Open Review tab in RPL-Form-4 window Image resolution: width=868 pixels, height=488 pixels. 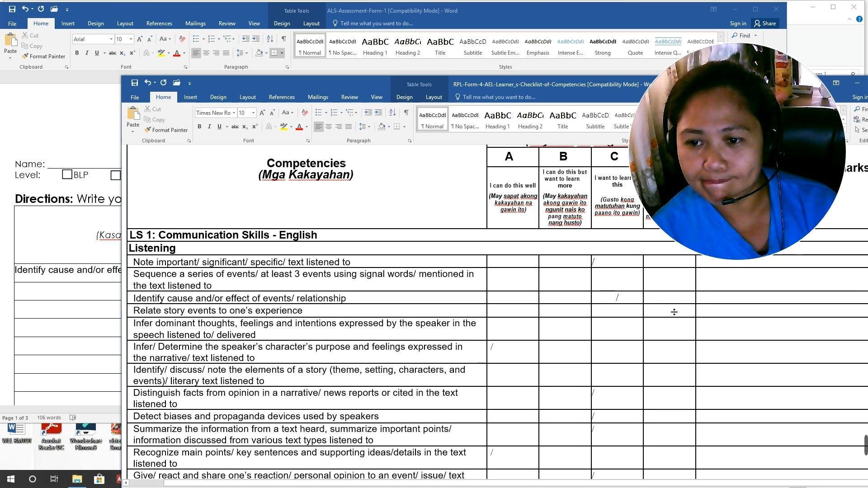(x=349, y=97)
